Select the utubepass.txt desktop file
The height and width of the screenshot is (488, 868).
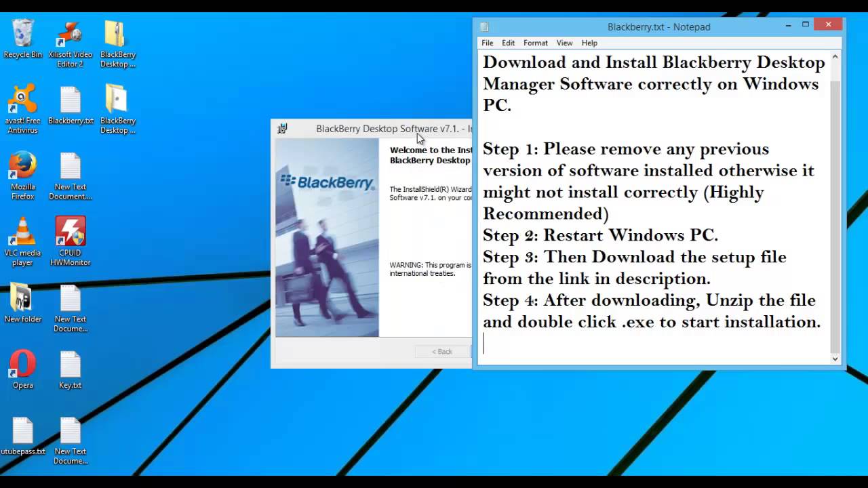pos(22,436)
